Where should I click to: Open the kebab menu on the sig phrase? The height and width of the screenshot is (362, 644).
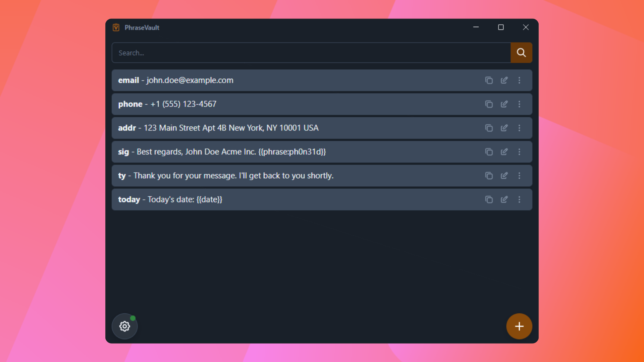(519, 152)
